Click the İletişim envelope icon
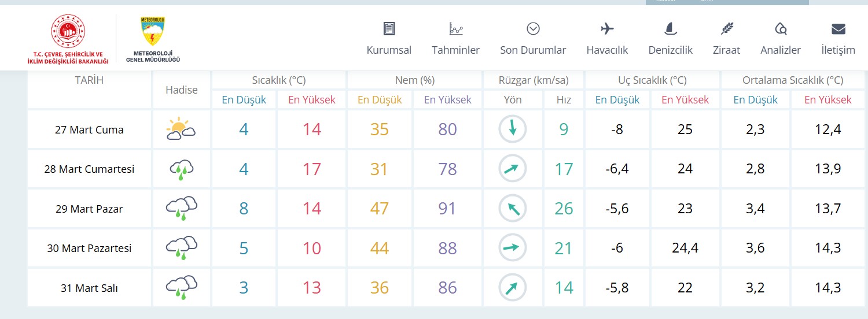This screenshot has height=319, width=868. pyautogui.click(x=838, y=29)
